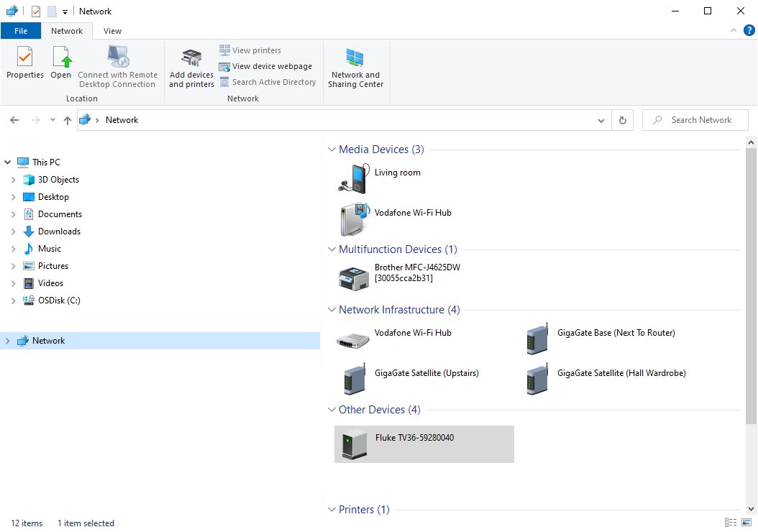Collapse the ribbon with caret
This screenshot has height=532, width=758.
point(734,30)
